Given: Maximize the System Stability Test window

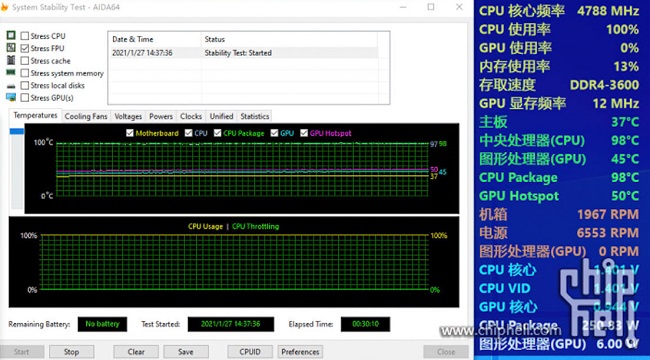Looking at the screenshot, I should [x=431, y=7].
